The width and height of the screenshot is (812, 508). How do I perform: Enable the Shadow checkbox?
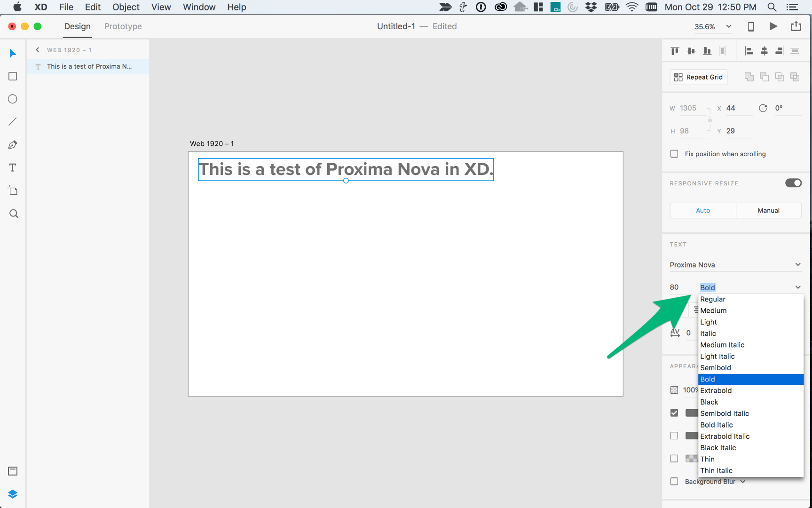tap(674, 459)
